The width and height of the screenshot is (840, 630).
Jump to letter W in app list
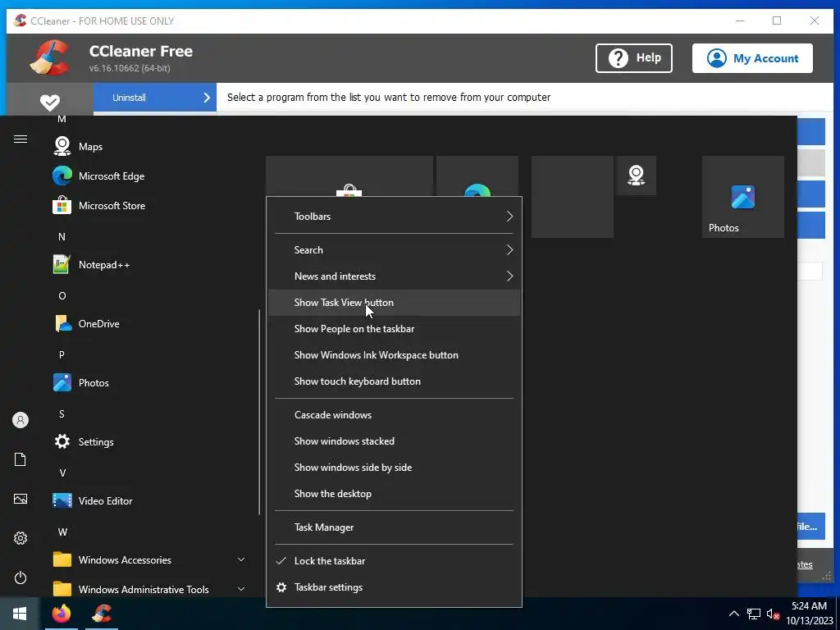pos(62,532)
